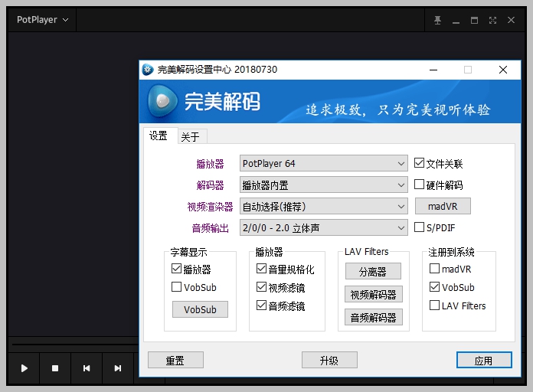
Task: Click the 升级 upgrade button
Action: [x=329, y=360]
